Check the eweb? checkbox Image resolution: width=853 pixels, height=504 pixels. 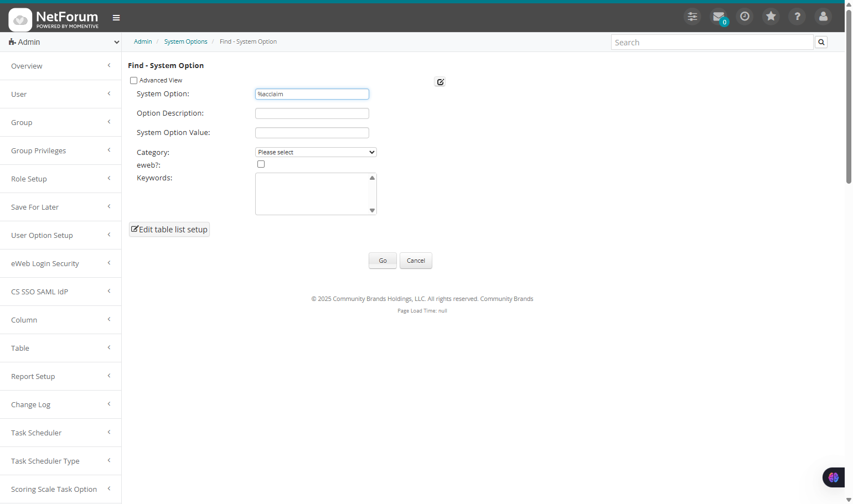[261, 164]
